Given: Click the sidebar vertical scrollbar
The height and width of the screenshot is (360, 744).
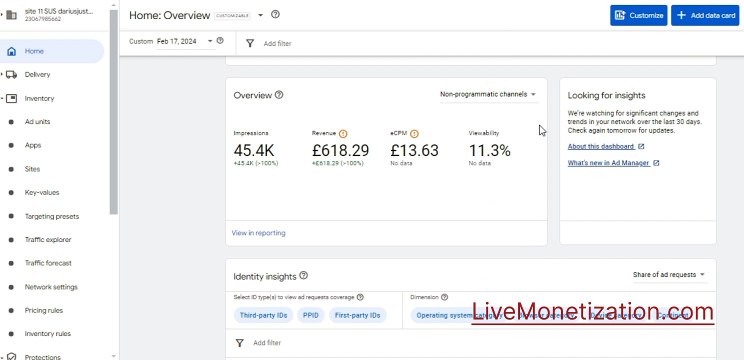Looking at the screenshot, I should [x=113, y=111].
